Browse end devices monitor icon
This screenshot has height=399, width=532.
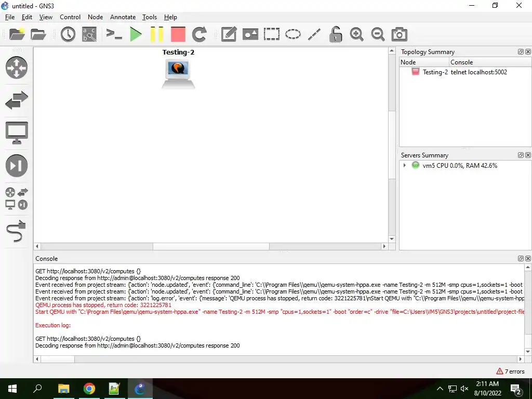click(x=16, y=132)
